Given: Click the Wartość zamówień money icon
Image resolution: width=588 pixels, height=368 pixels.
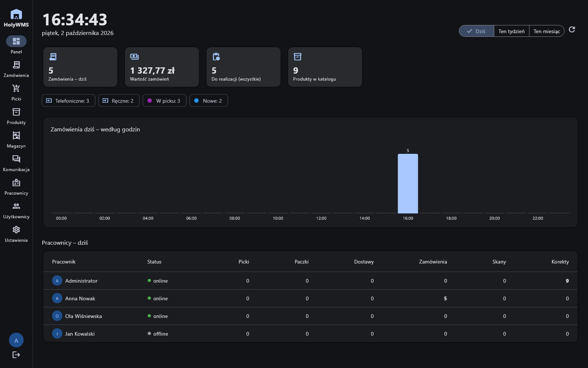Looking at the screenshot, I should [x=135, y=57].
